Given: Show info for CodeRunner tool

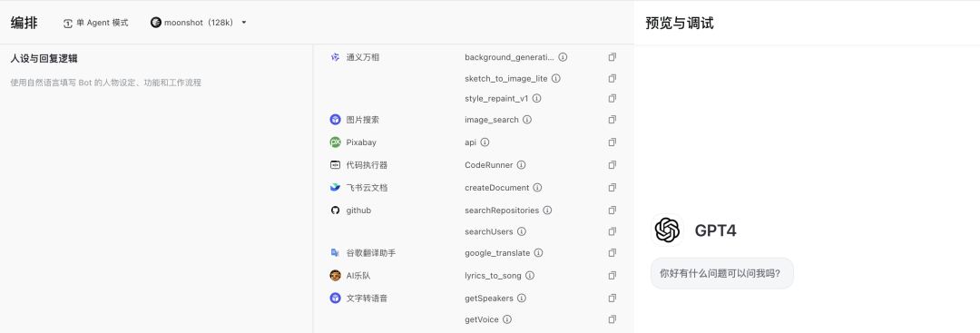Looking at the screenshot, I should tap(521, 165).
